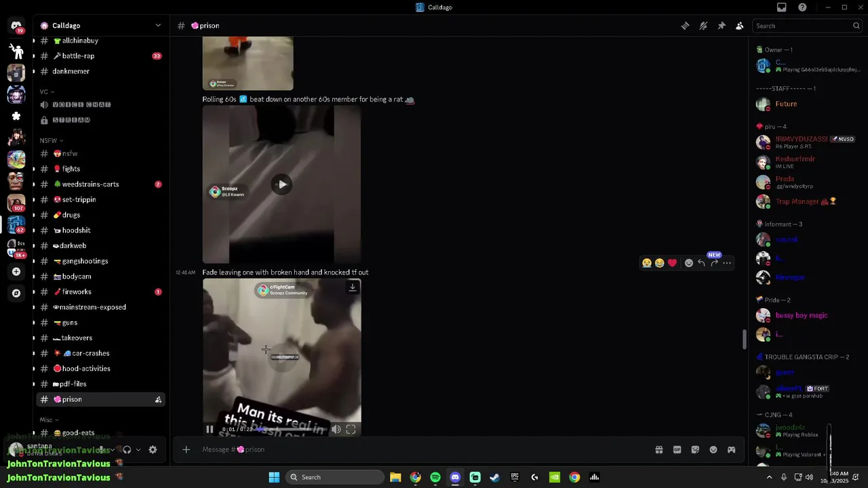Open microphone input options arrow
This screenshot has height=488, width=868.
(x=112, y=449)
